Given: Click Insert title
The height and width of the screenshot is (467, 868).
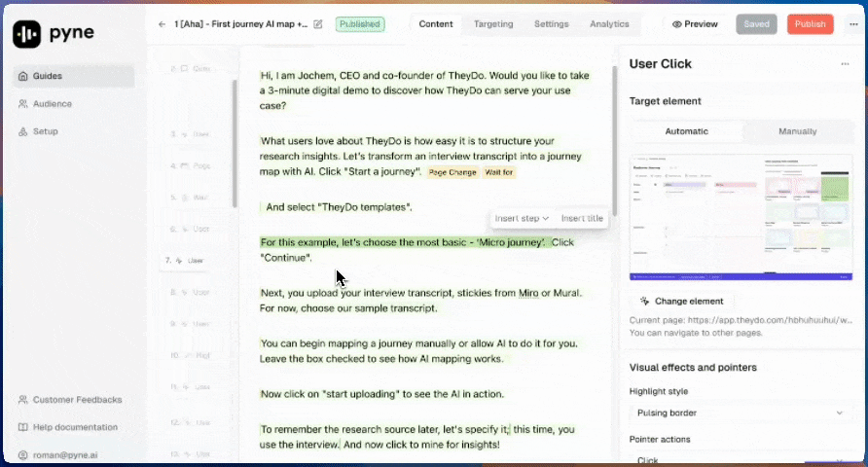Looking at the screenshot, I should click(582, 219).
